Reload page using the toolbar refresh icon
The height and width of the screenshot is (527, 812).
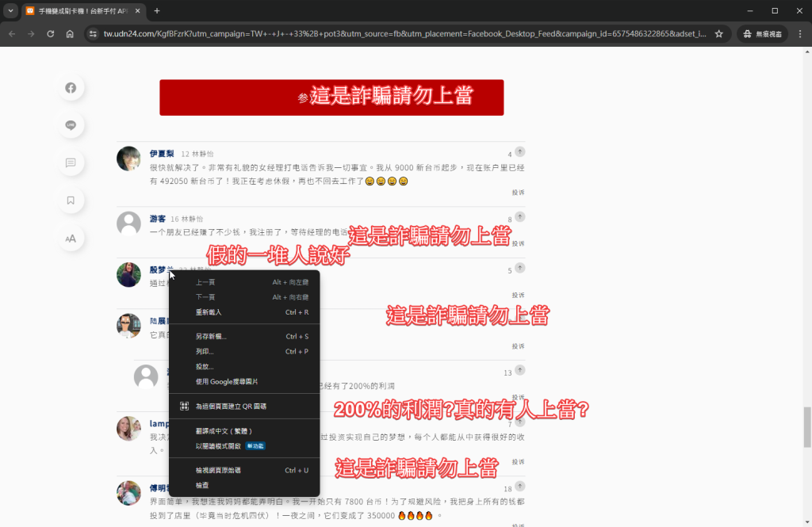50,34
